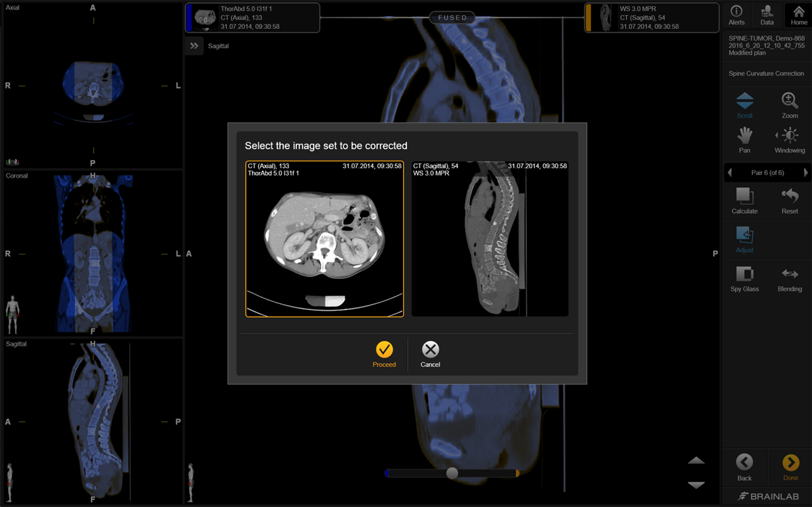Viewport: 812px width, 507px height.
Task: Click the Proceed checkmark button
Action: tap(384, 354)
